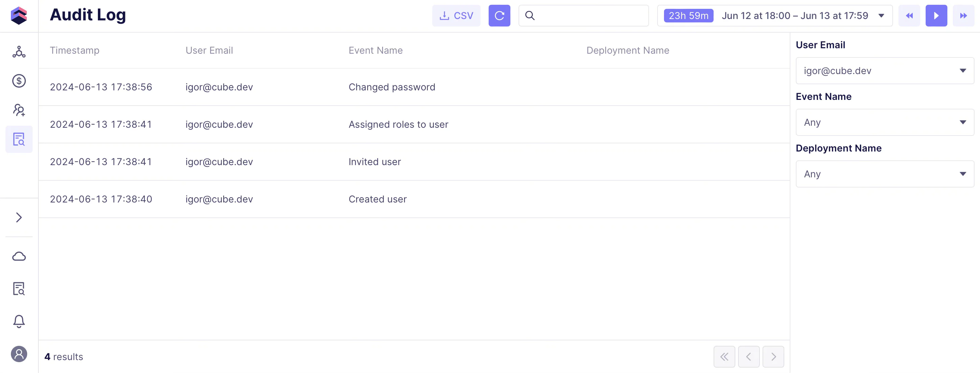Go to next results page
This screenshot has width=980, height=373.
773,356
